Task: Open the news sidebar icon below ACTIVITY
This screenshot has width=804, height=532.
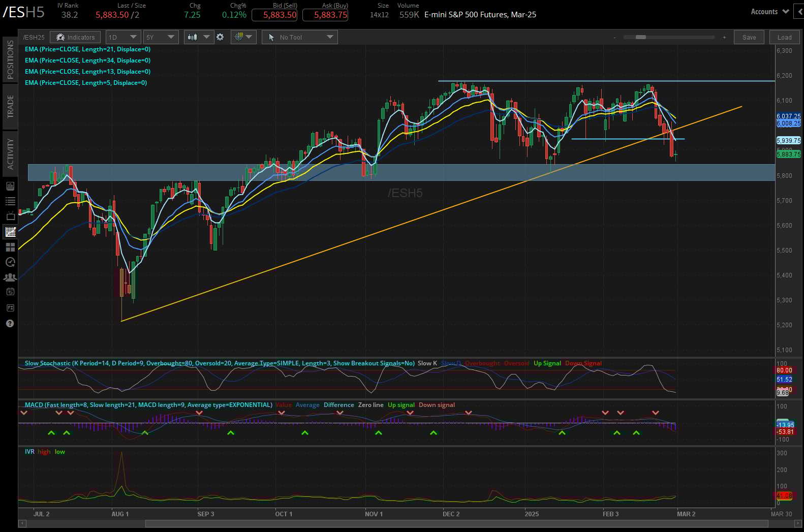Action: click(10, 186)
